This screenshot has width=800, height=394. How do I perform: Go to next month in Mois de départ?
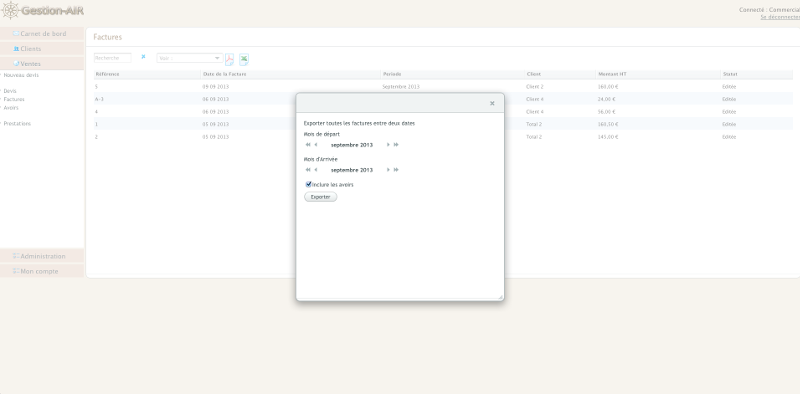pyautogui.click(x=388, y=145)
